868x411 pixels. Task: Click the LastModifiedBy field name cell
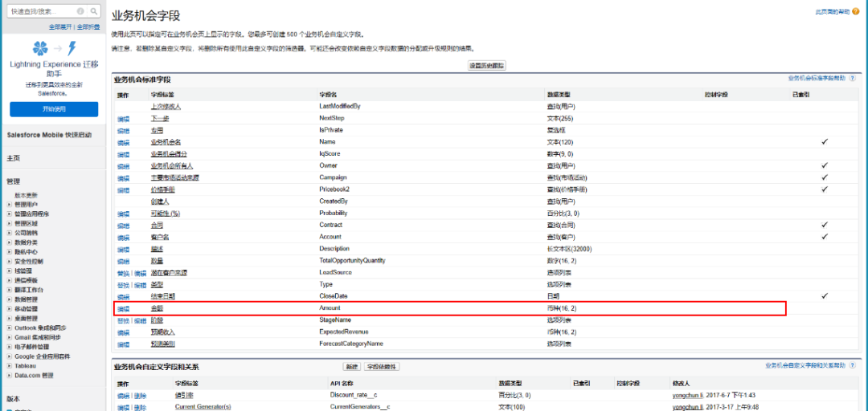340,106
